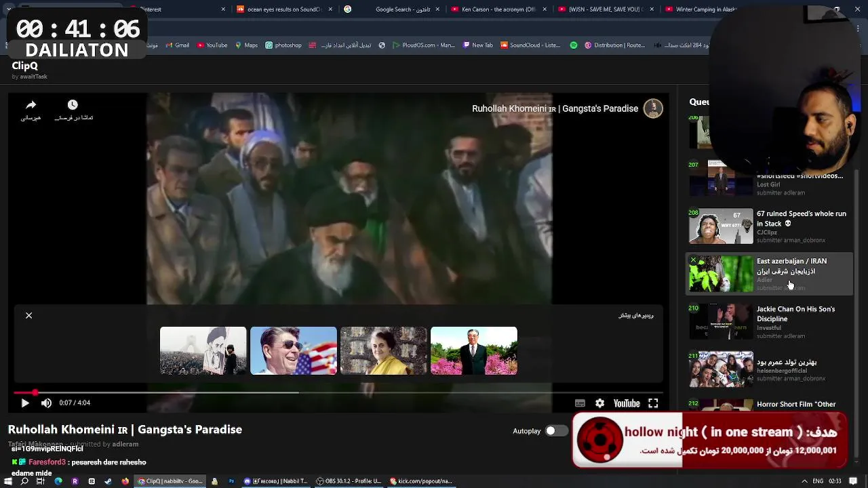
Task: Click the ENG language indicator
Action: tap(818, 481)
